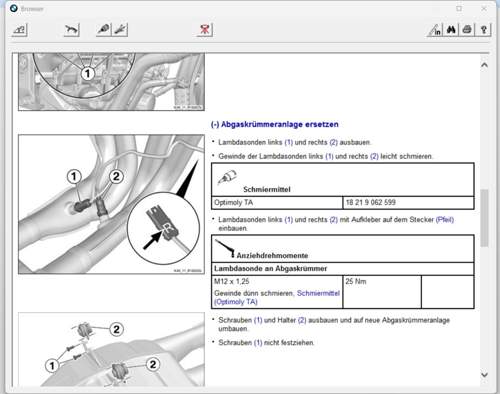Click the red crossed-out figure toolbar icon
500x394 pixels.
tap(205, 30)
